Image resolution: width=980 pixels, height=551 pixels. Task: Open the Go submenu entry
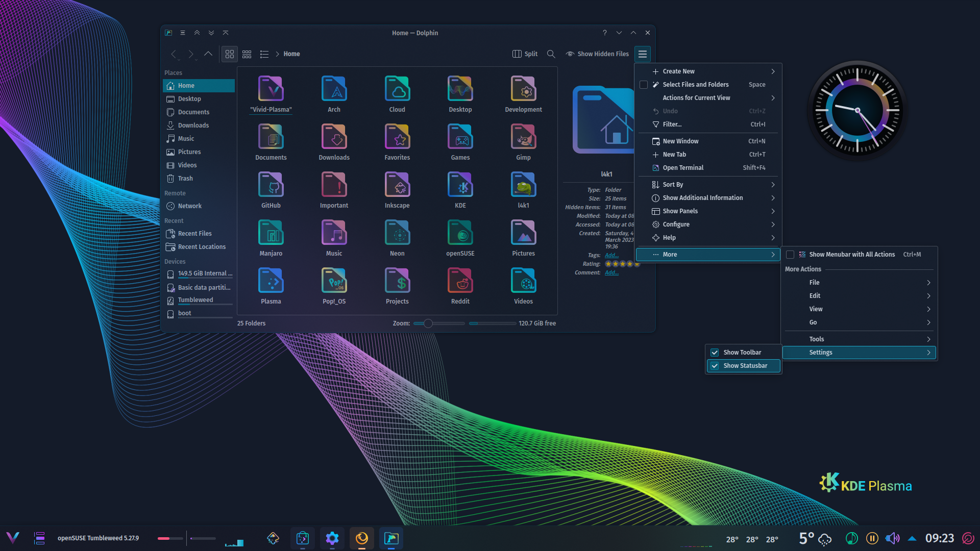[859, 322]
